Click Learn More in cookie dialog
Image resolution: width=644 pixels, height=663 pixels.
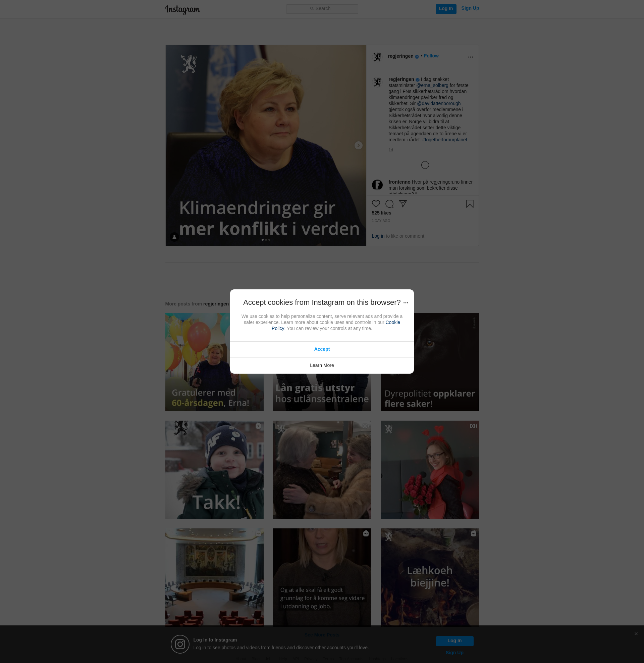click(322, 365)
